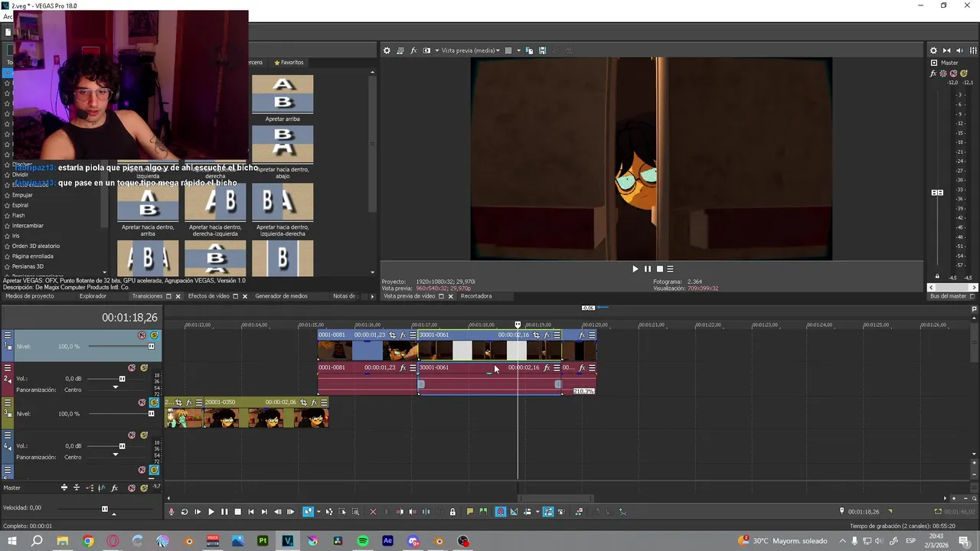Solo video track 3

point(154,403)
